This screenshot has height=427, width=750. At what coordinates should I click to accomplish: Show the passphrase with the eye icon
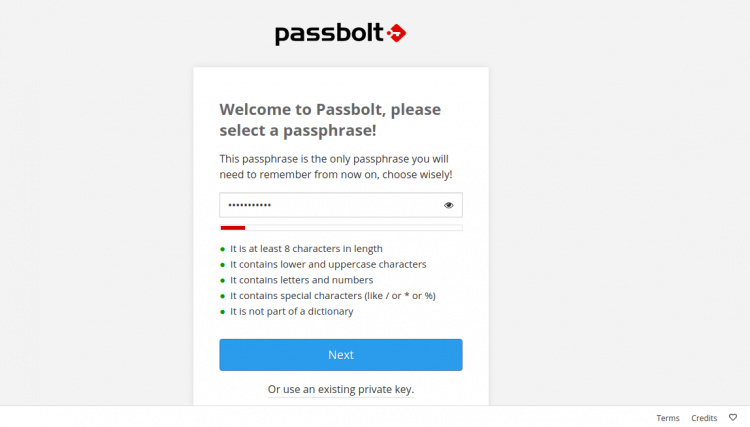pyautogui.click(x=449, y=205)
